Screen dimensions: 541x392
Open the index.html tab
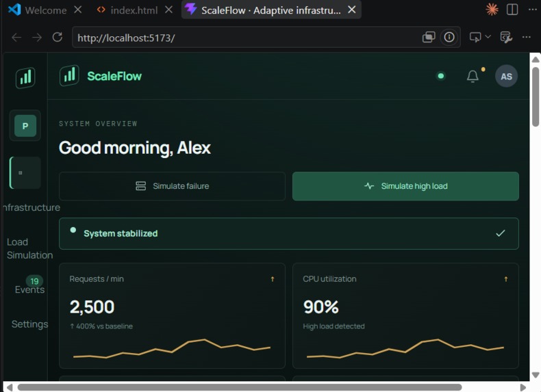tap(127, 10)
